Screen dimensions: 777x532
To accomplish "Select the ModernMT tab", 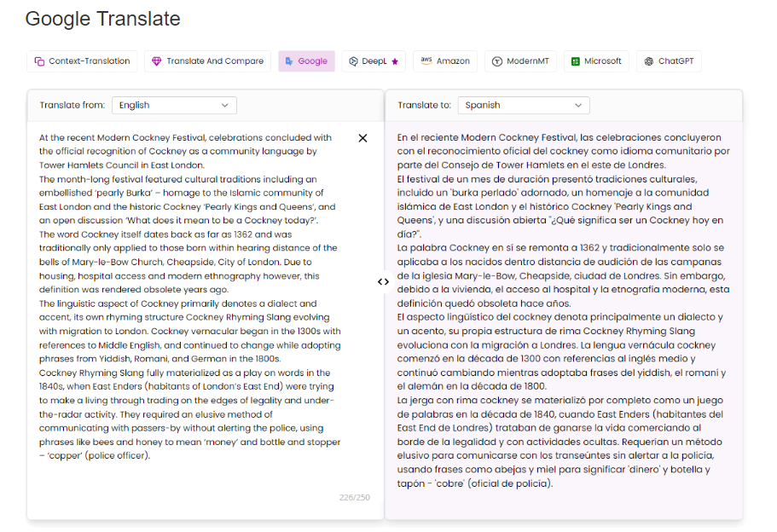I will (520, 61).
